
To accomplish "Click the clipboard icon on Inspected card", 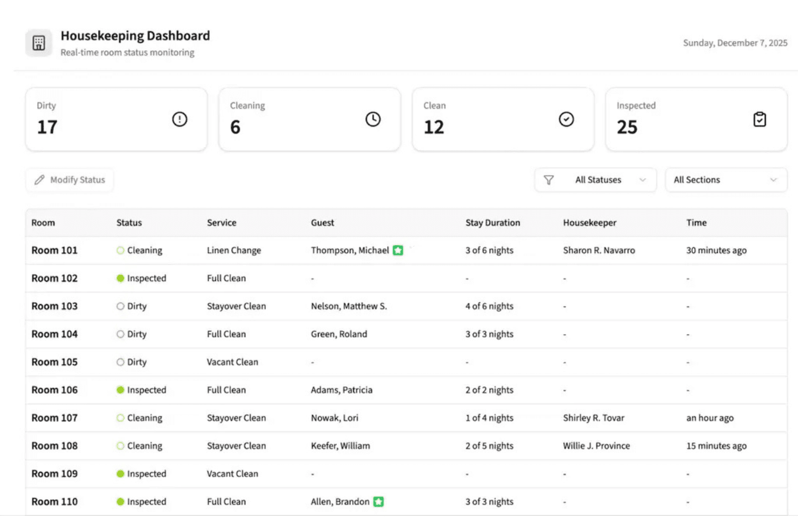I will click(x=760, y=119).
